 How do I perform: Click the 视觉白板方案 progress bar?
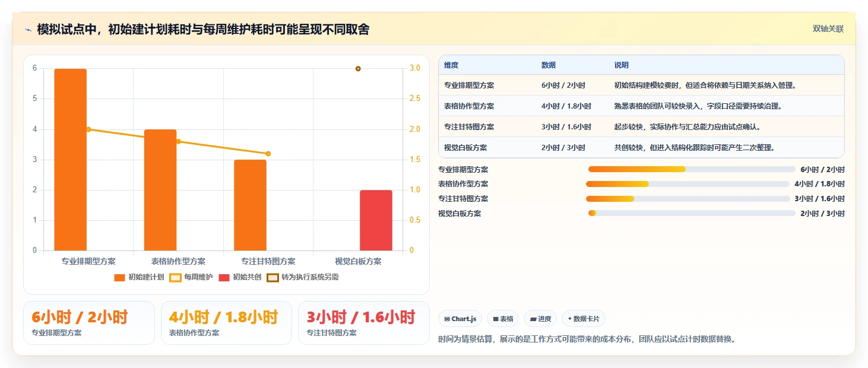[x=692, y=214]
